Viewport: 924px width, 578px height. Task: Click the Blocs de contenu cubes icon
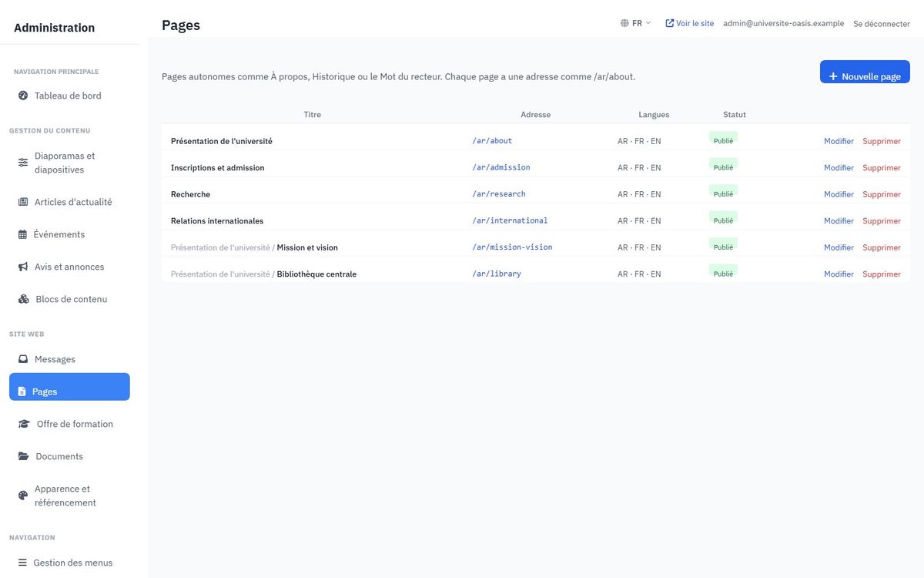[24, 299]
